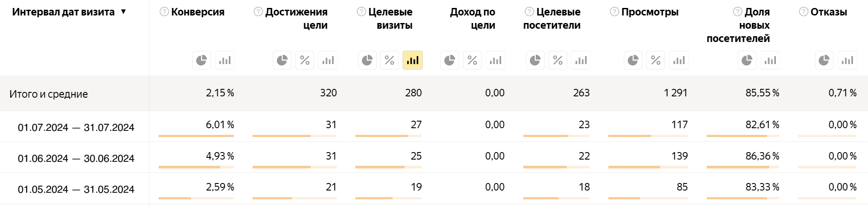This screenshot has width=868, height=206.
Task: Click percent icon under Целевые посетители
Action: click(x=558, y=61)
